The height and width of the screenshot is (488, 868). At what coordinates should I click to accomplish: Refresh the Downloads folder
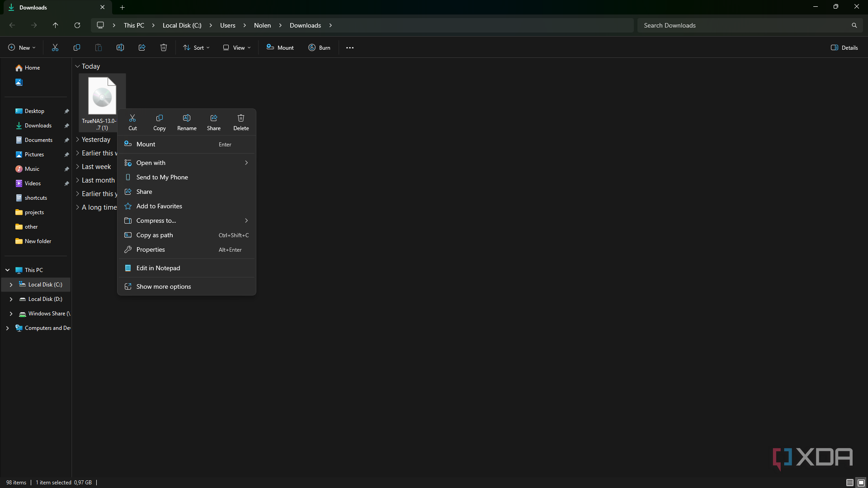pos(77,25)
